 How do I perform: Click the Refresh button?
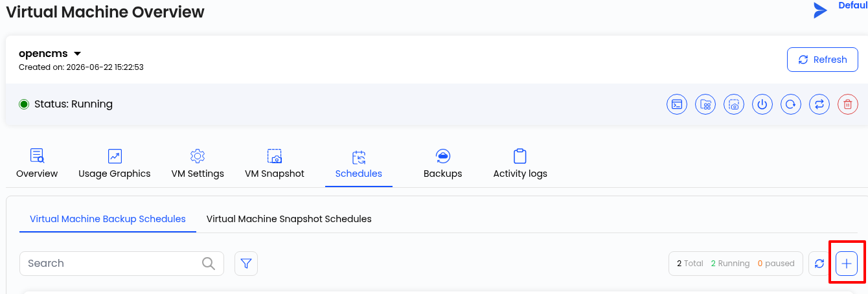coord(823,60)
